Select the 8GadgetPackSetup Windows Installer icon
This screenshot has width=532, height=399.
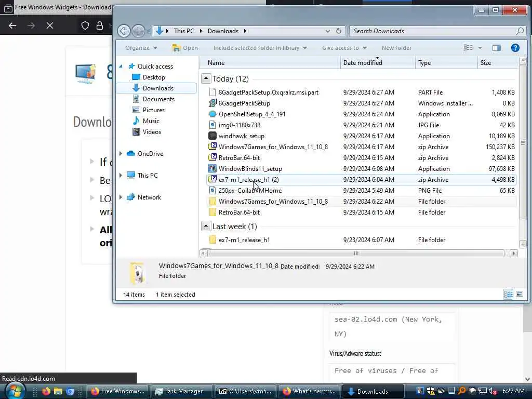click(212, 103)
